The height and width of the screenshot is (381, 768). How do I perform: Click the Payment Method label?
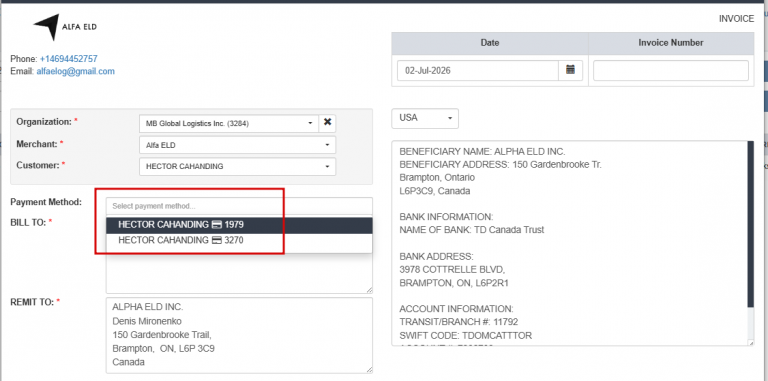(x=46, y=202)
